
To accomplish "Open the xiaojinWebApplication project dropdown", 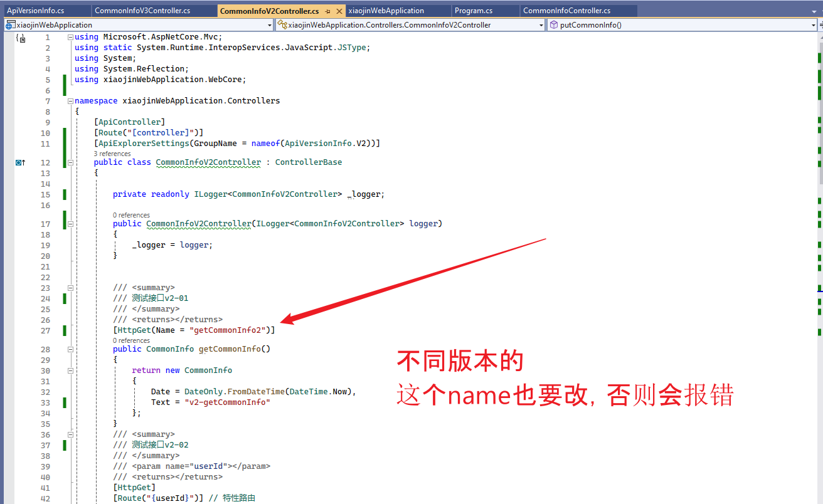I will [x=270, y=24].
